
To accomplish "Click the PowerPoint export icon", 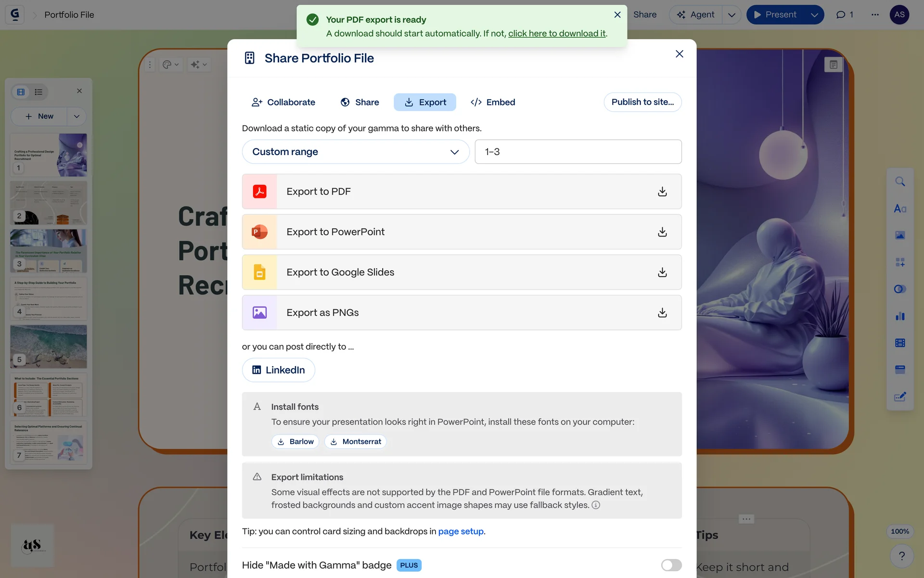I will pos(259,232).
